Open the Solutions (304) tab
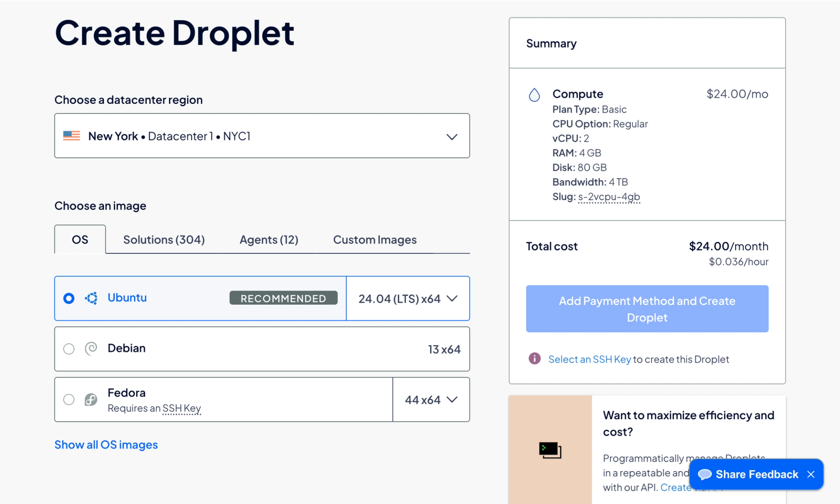This screenshot has width=840, height=504. pos(164,239)
